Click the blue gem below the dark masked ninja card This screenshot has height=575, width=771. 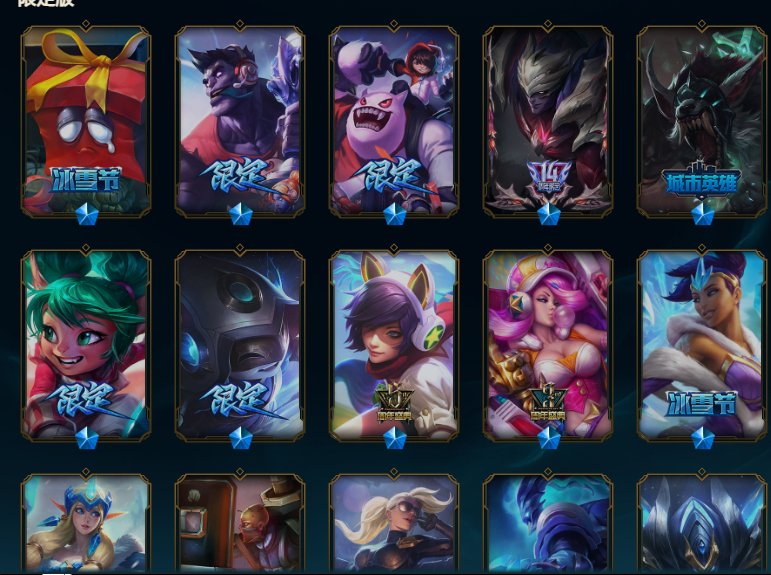(240, 438)
